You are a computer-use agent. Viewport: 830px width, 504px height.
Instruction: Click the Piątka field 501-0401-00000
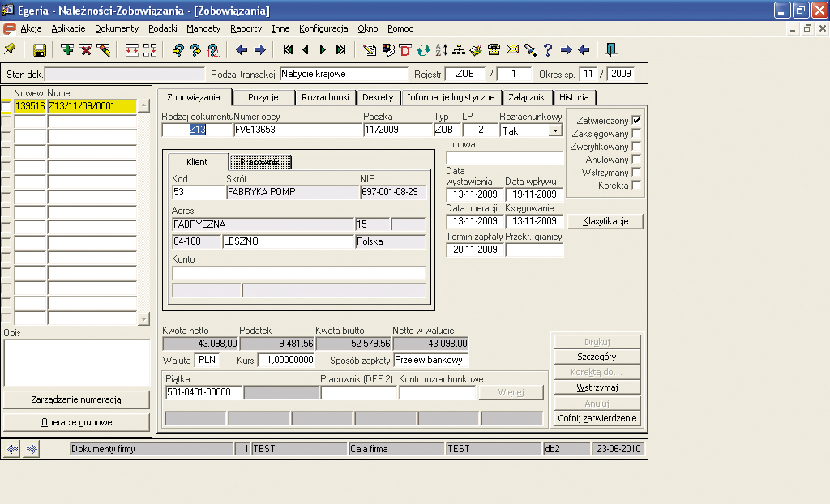(x=203, y=392)
